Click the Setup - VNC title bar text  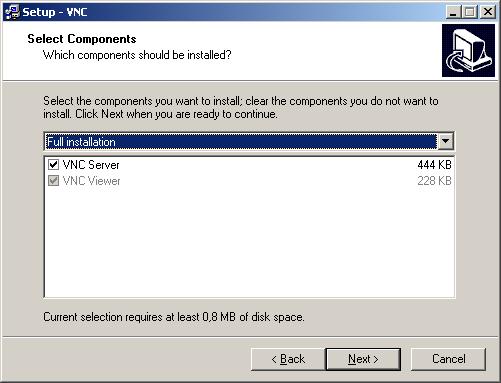click(55, 12)
